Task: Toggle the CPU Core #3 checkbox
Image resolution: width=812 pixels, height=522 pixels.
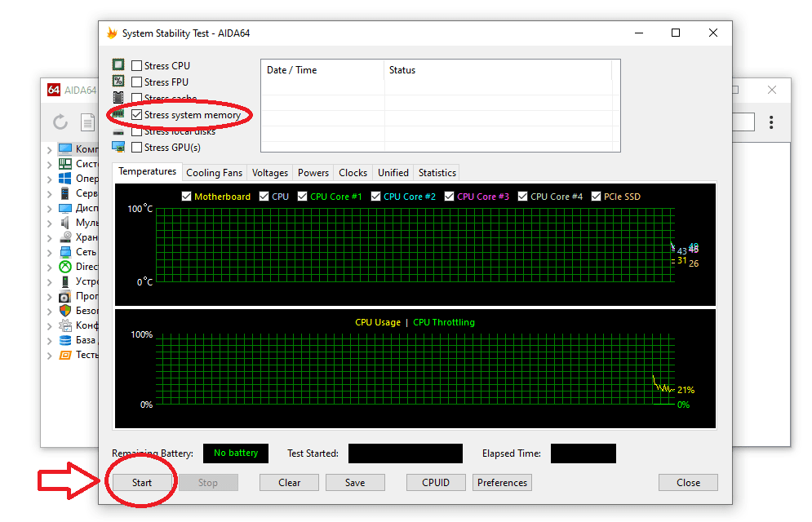Action: [x=450, y=197]
